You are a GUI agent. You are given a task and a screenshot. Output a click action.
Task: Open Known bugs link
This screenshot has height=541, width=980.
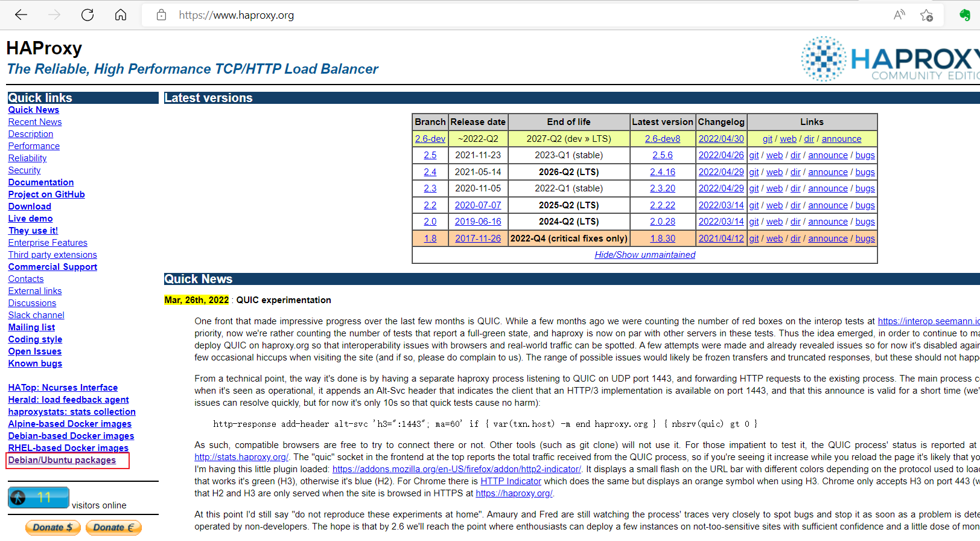click(35, 363)
